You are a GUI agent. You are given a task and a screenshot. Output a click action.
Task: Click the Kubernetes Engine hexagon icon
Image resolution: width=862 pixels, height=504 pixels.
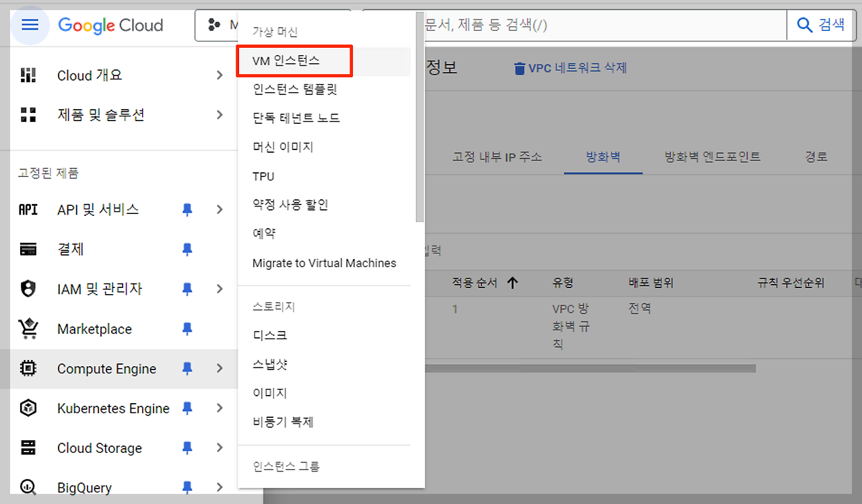point(28,408)
